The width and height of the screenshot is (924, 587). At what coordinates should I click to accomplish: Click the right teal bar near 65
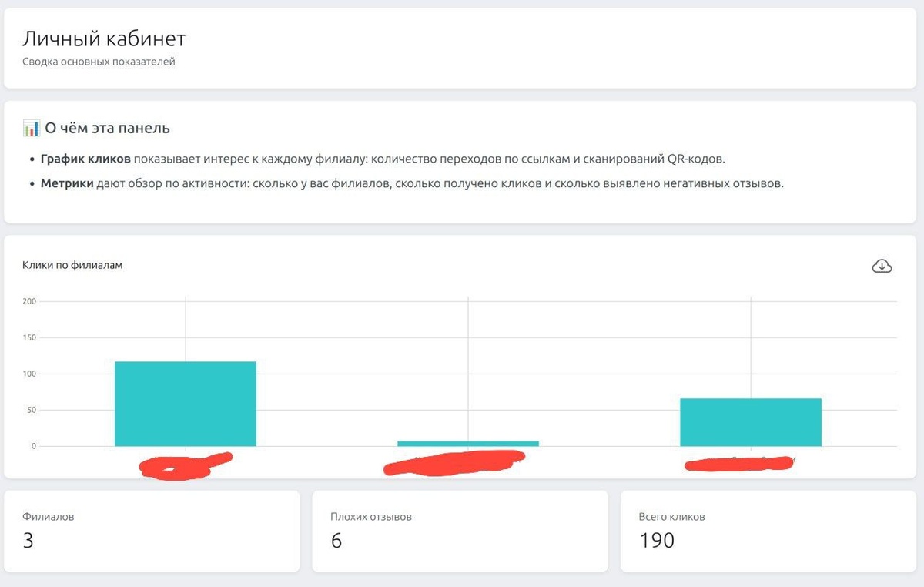(751, 422)
